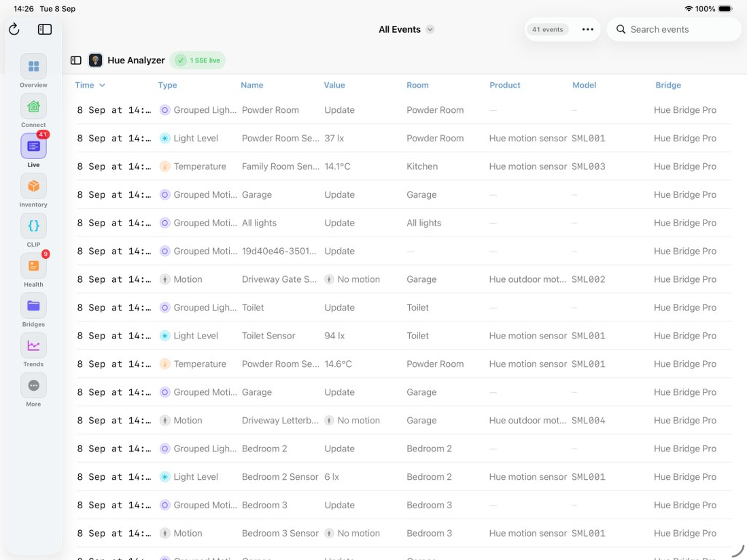747x560 pixels.
Task: Click the 37 lx value cell
Action: tap(334, 138)
